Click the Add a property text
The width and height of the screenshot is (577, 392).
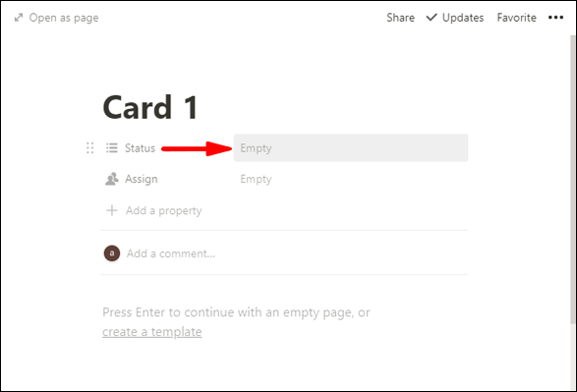pos(164,210)
